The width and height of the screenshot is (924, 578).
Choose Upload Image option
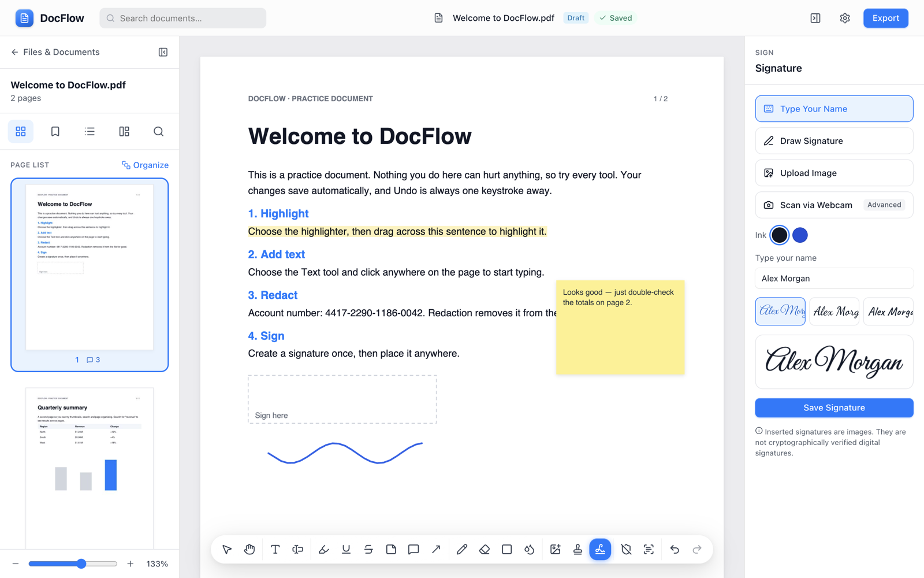[834, 173]
